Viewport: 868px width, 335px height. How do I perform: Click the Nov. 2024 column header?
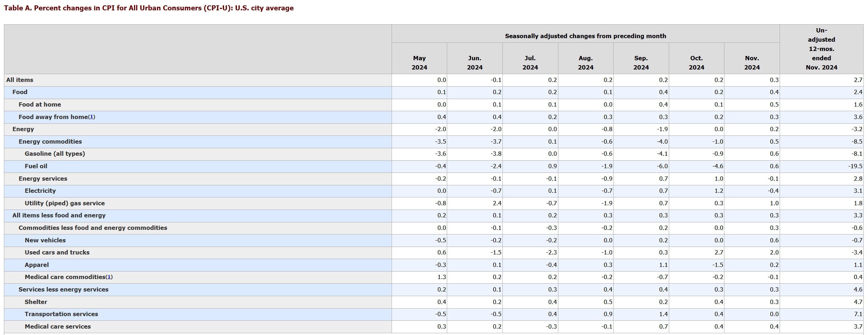pyautogui.click(x=751, y=62)
